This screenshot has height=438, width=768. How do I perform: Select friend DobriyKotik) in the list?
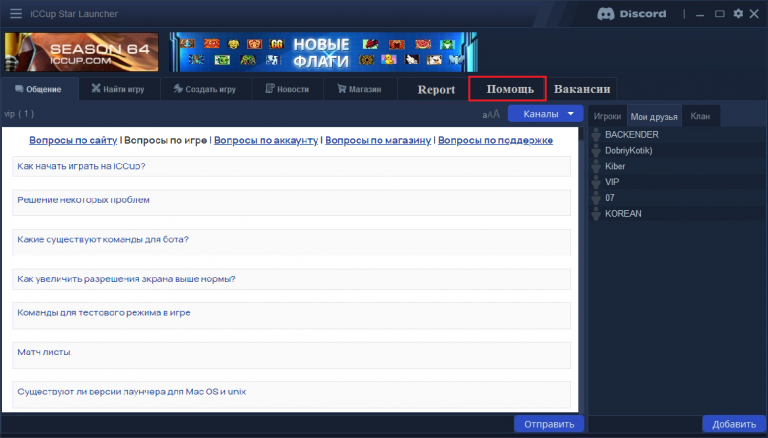(x=678, y=150)
